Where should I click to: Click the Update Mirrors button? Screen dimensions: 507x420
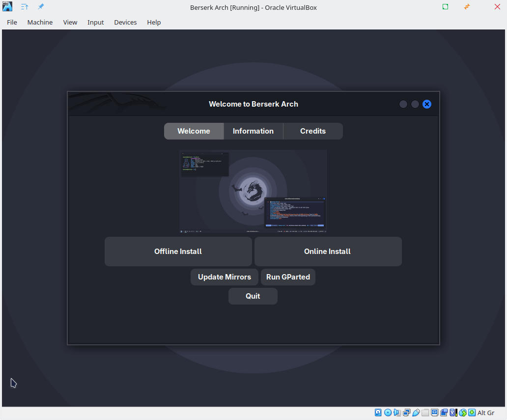(224, 277)
